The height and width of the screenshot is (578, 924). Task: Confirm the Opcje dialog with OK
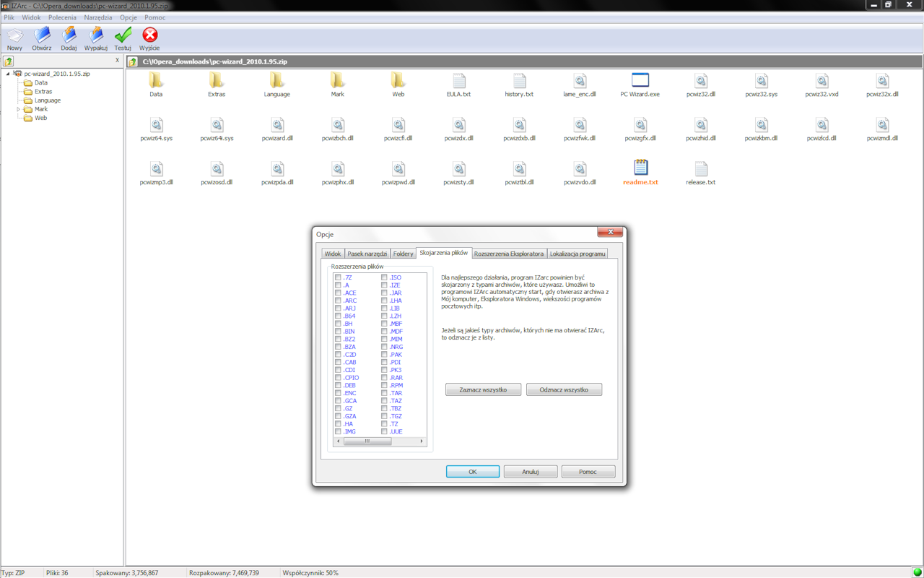pyautogui.click(x=473, y=472)
